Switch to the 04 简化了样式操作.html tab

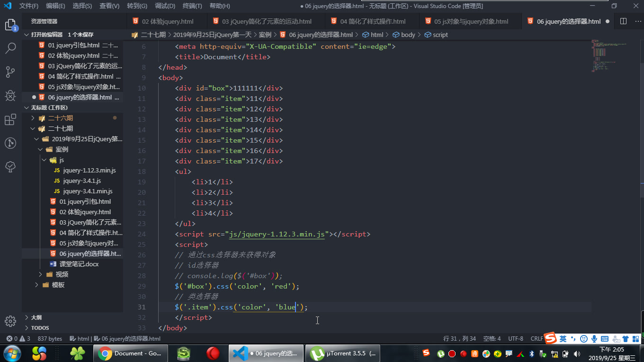pyautogui.click(x=373, y=21)
